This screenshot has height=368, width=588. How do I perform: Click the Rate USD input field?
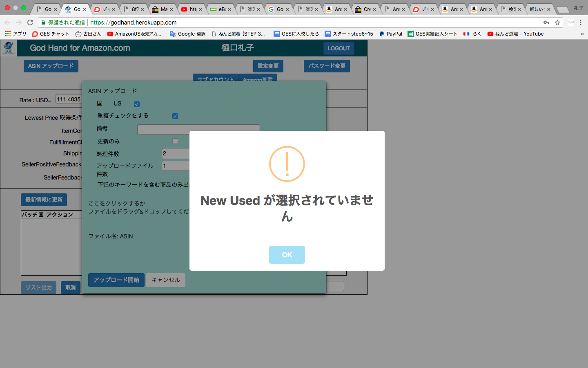click(x=69, y=99)
